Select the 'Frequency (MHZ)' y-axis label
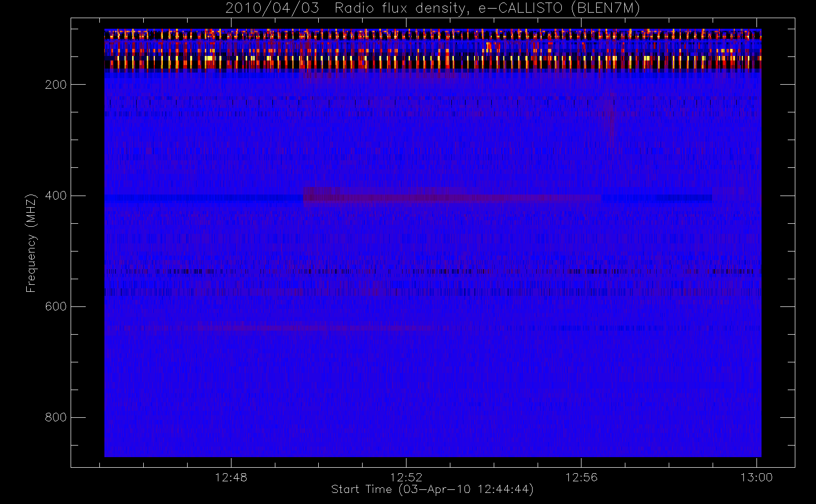 (31, 243)
